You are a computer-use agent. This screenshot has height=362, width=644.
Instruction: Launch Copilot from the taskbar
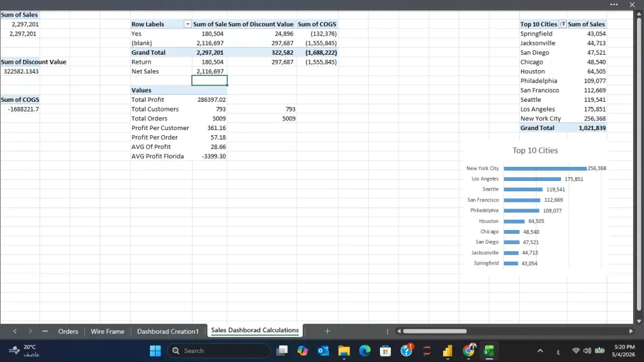tap(303, 351)
